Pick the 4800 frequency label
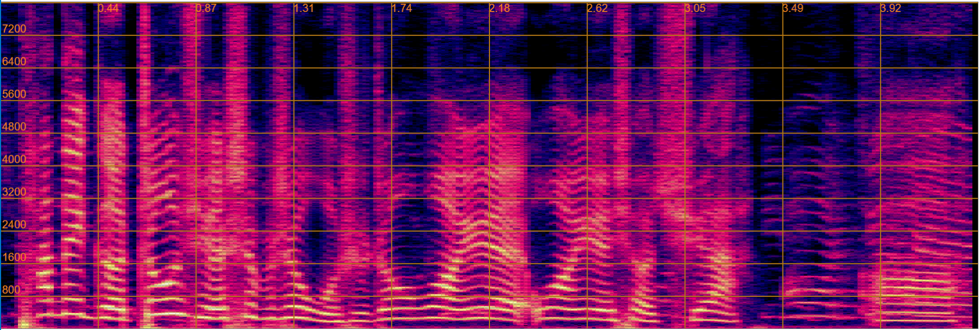Screen dimensions: 980x330 pyautogui.click(x=14, y=126)
